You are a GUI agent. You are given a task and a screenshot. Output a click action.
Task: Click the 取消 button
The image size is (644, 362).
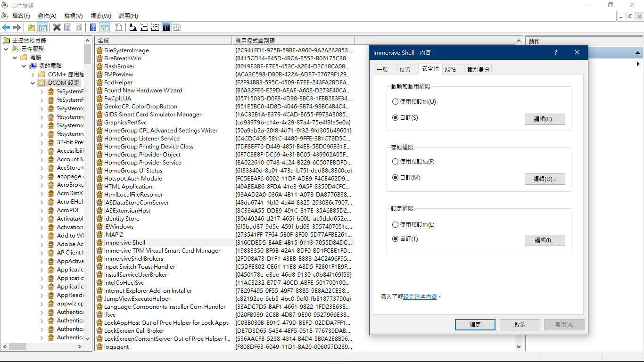pos(520,325)
